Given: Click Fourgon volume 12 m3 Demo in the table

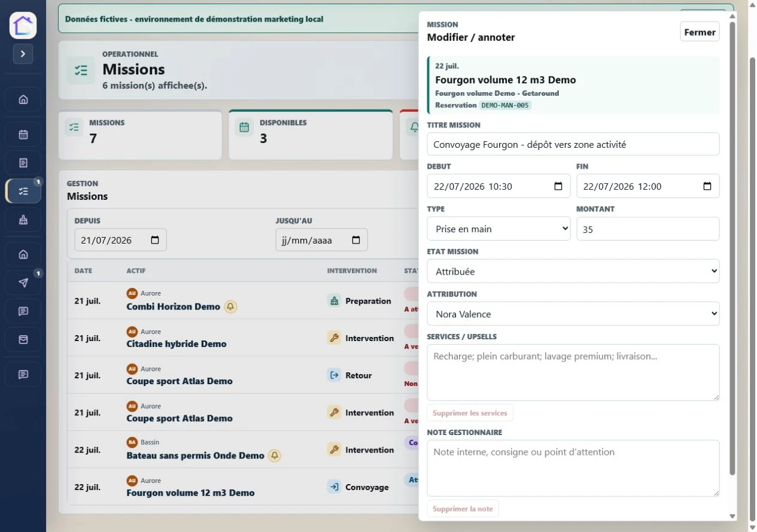Looking at the screenshot, I should [190, 493].
